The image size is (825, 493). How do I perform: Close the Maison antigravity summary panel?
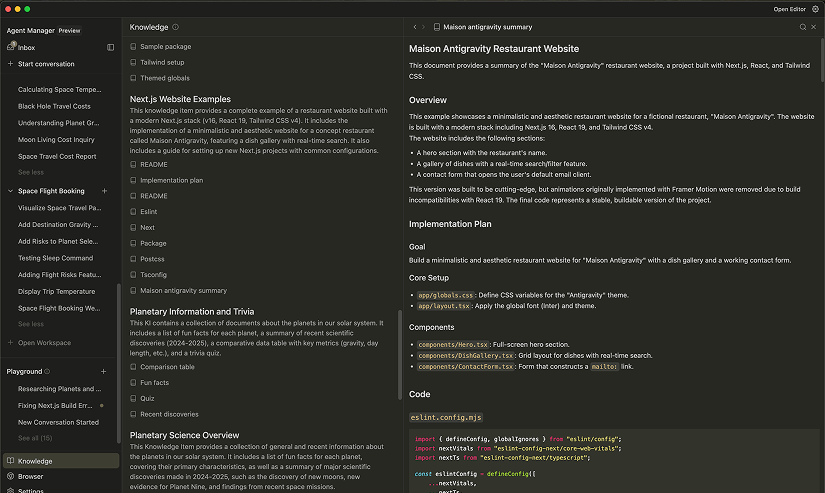(x=815, y=27)
